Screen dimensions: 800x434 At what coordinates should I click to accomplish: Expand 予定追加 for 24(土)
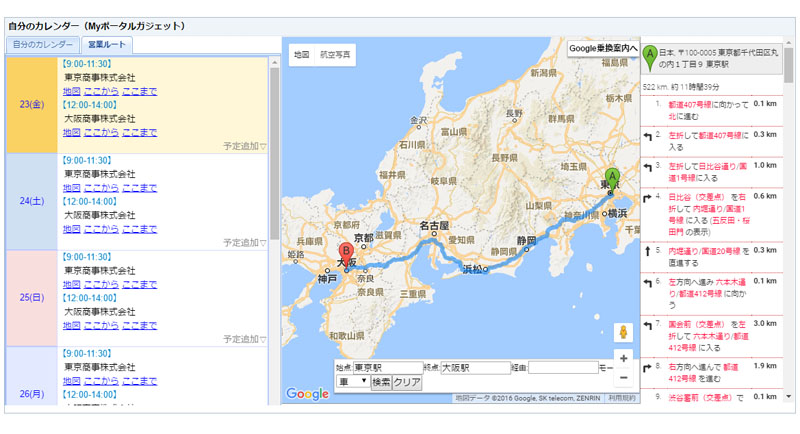tap(244, 243)
